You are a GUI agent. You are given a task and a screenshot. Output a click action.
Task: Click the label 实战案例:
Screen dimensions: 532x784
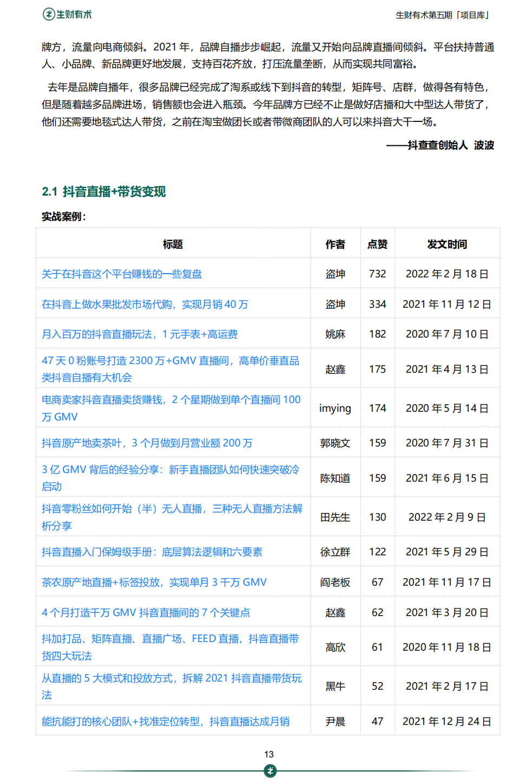(x=64, y=217)
